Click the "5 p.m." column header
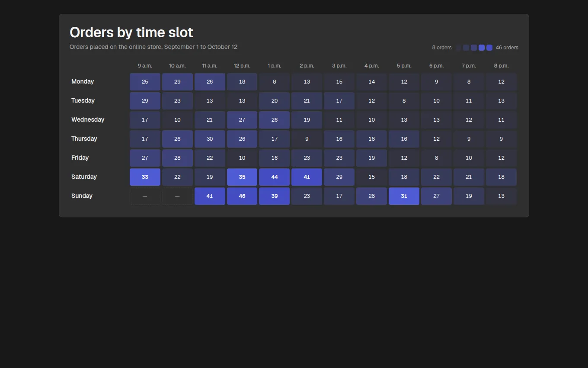This screenshot has height=368, width=588. tap(404, 66)
